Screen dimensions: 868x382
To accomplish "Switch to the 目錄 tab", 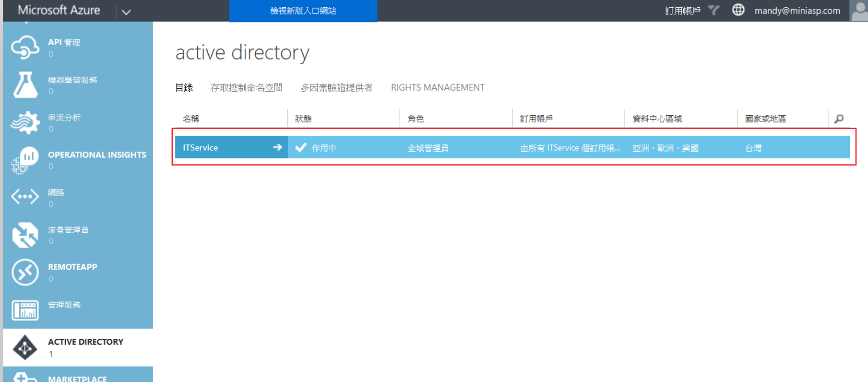I will pos(184,87).
